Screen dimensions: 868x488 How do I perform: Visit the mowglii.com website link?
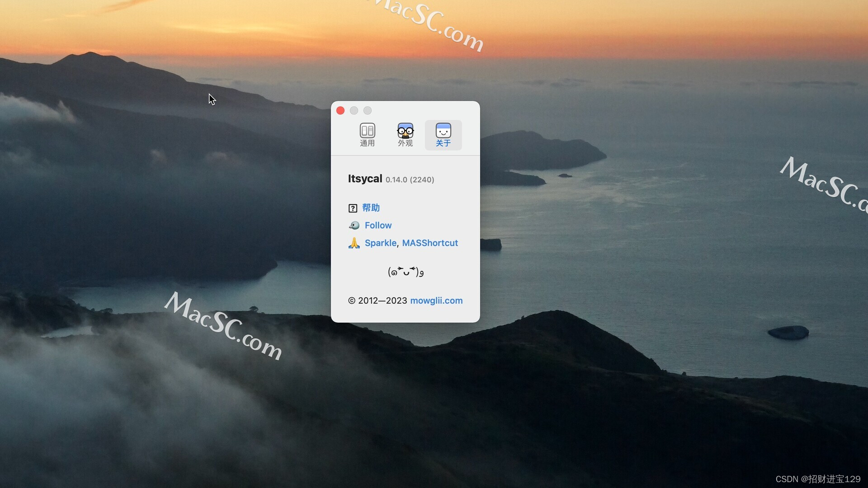tap(436, 300)
